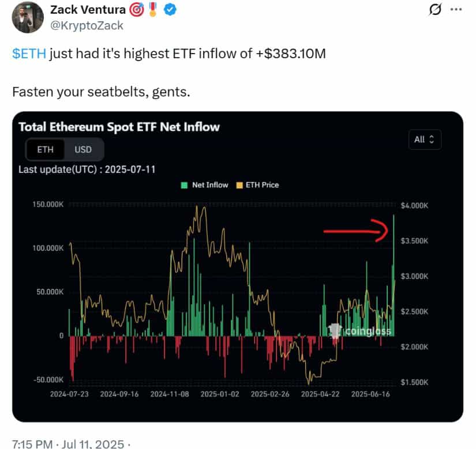Click the 2025-01-02 date axis label
Viewport: 476px width, 449px height.
220,394
